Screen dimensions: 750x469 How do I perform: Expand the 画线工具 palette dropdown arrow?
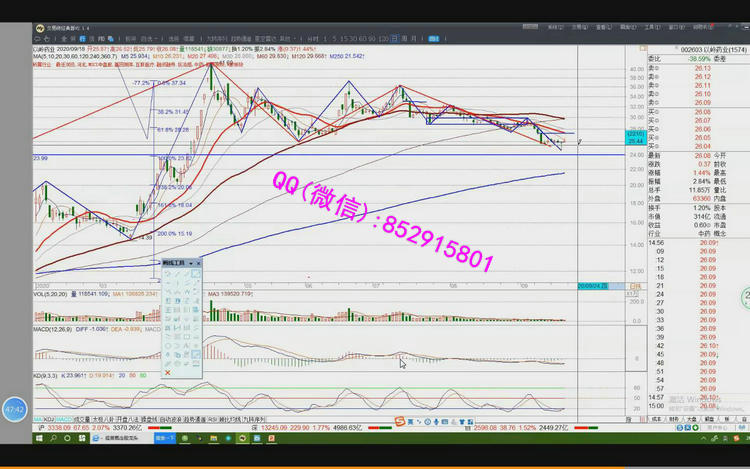click(191, 263)
